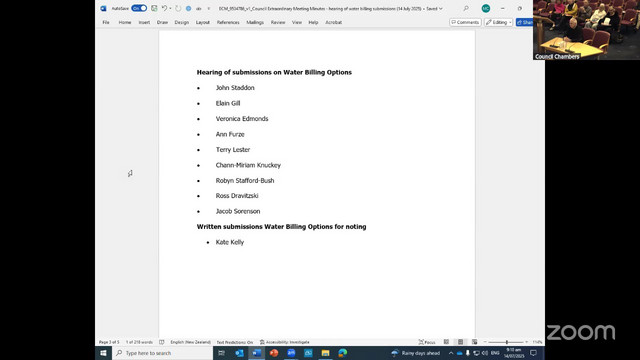Open the Editing mode dropdown

498,22
